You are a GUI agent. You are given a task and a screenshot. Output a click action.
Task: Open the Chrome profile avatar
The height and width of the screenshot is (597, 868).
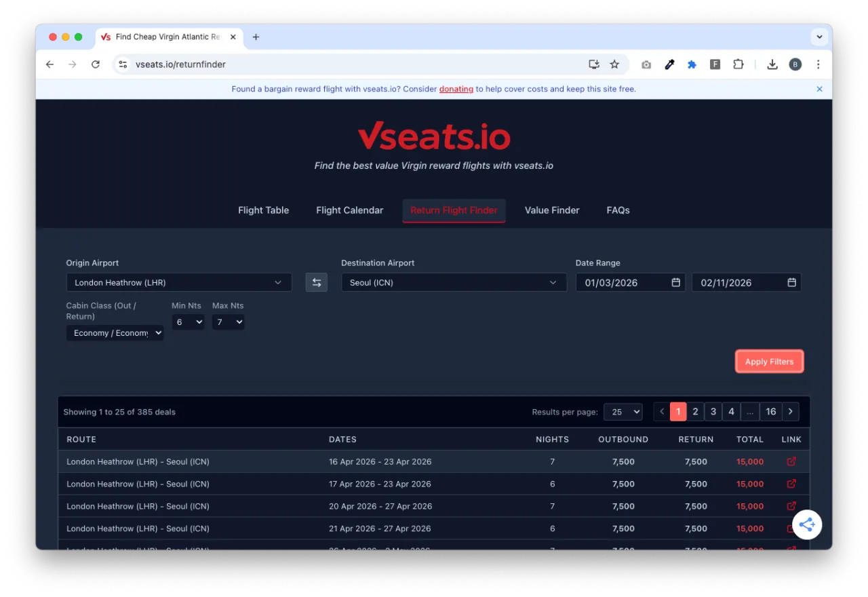coord(795,64)
